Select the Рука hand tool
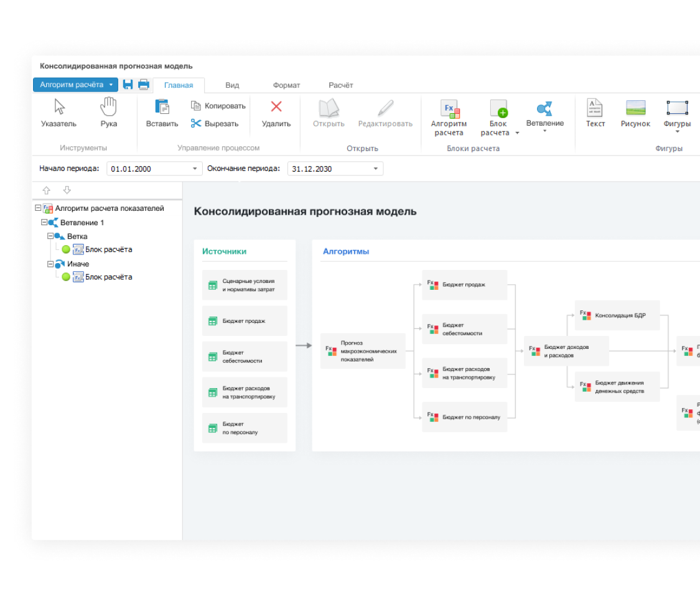Viewport: 700px width, 612px height. tap(108, 113)
